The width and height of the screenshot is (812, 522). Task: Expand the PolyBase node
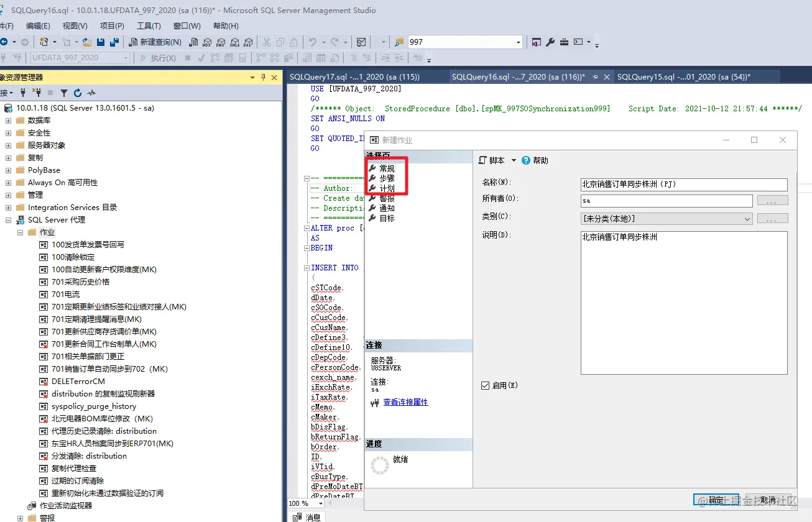click(x=8, y=170)
